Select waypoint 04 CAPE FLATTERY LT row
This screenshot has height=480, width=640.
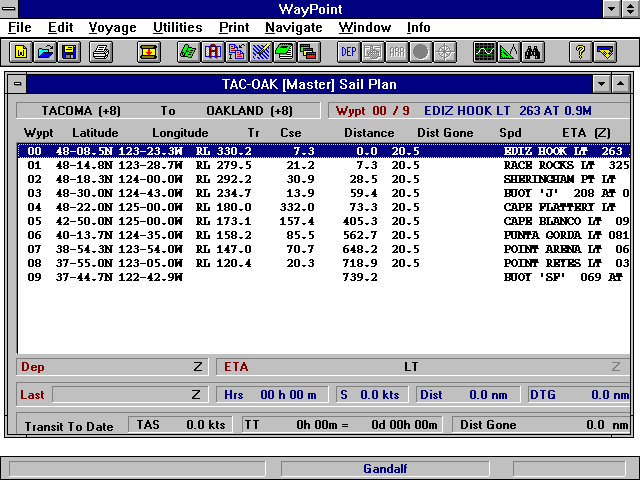click(x=324, y=207)
